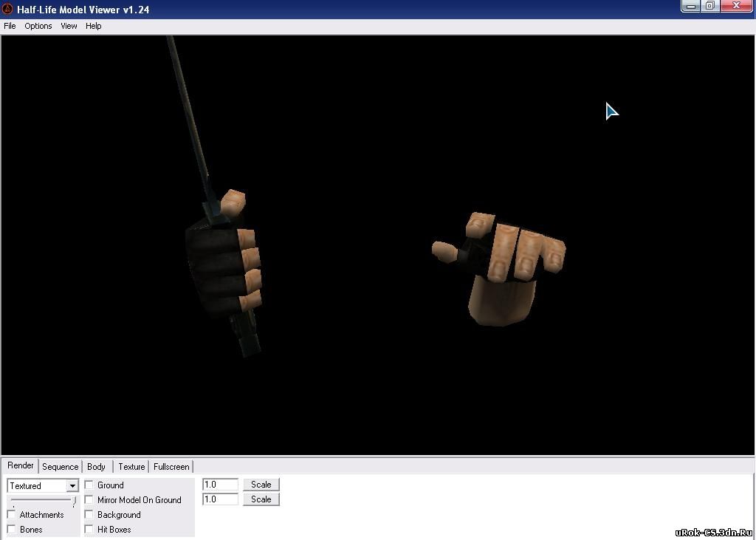Enable the Hit Boxes checkbox

(89, 530)
